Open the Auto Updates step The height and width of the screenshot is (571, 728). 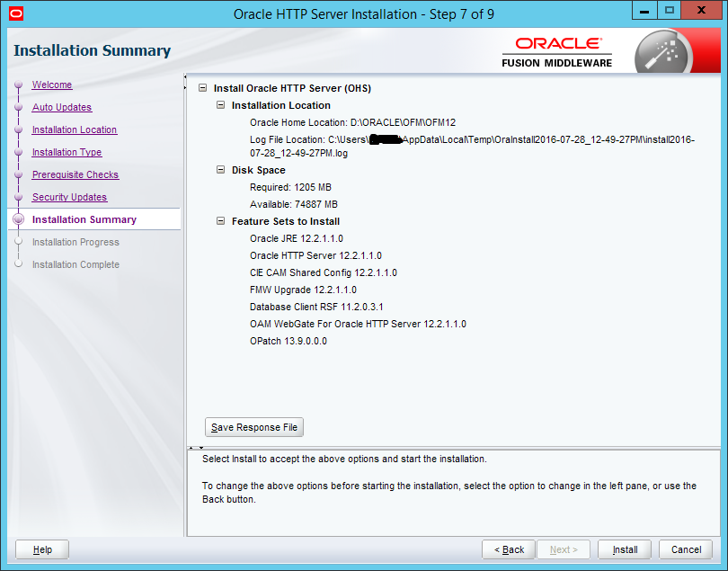[x=62, y=108]
